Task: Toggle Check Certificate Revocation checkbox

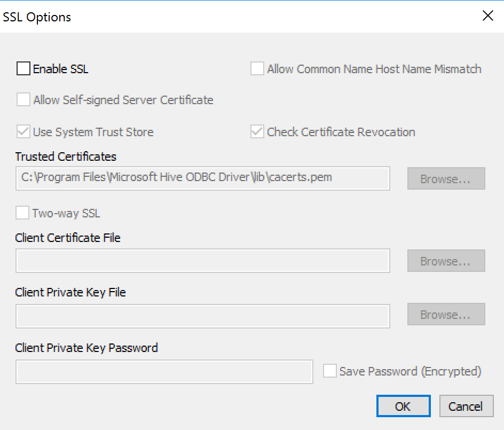Action: coord(257,131)
